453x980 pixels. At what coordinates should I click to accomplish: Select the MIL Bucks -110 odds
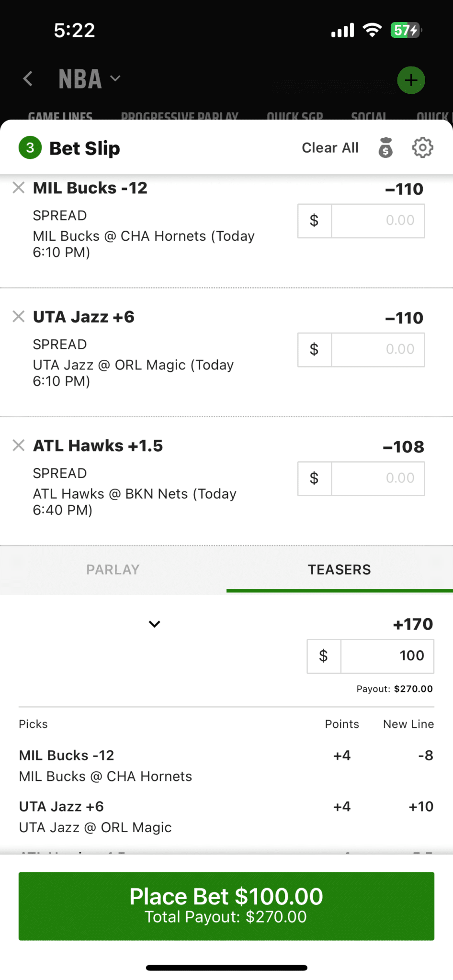coord(403,189)
